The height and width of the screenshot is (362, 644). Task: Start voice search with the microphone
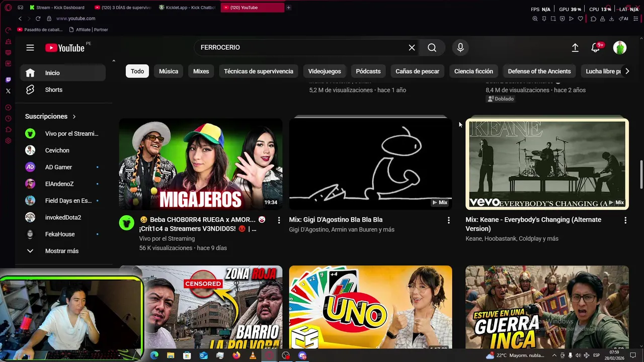460,47
